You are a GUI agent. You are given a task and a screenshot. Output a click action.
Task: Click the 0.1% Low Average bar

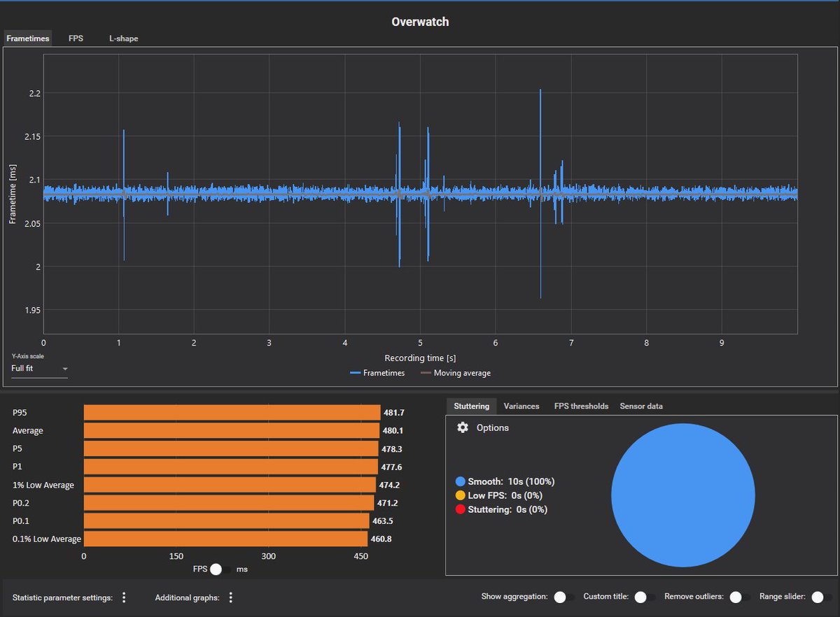click(x=224, y=539)
